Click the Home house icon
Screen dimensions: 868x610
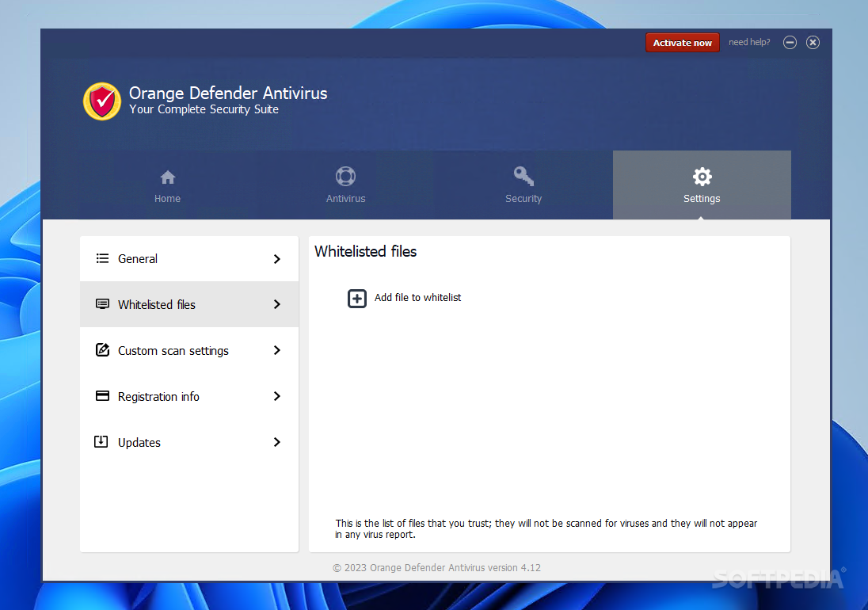pyautogui.click(x=168, y=177)
